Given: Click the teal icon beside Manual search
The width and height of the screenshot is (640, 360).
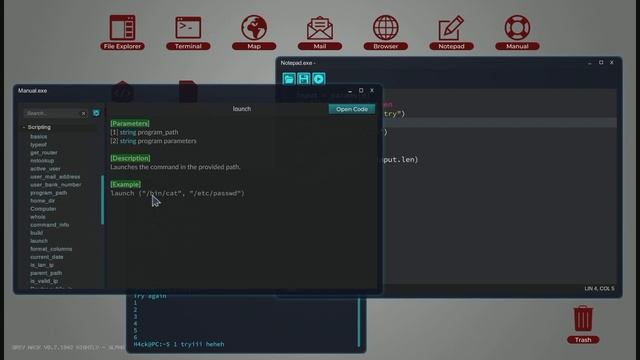Looking at the screenshot, I should click(96, 113).
